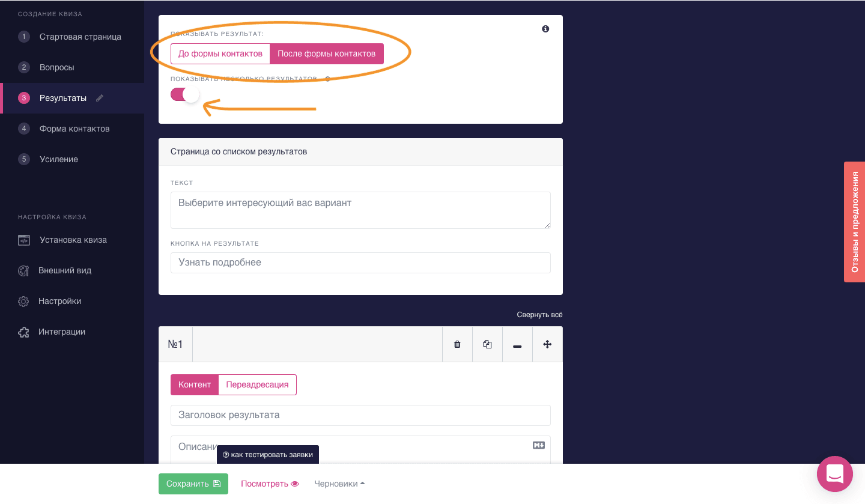Click the info icon in results panel
Screen dimensions: 865x504
(x=545, y=29)
